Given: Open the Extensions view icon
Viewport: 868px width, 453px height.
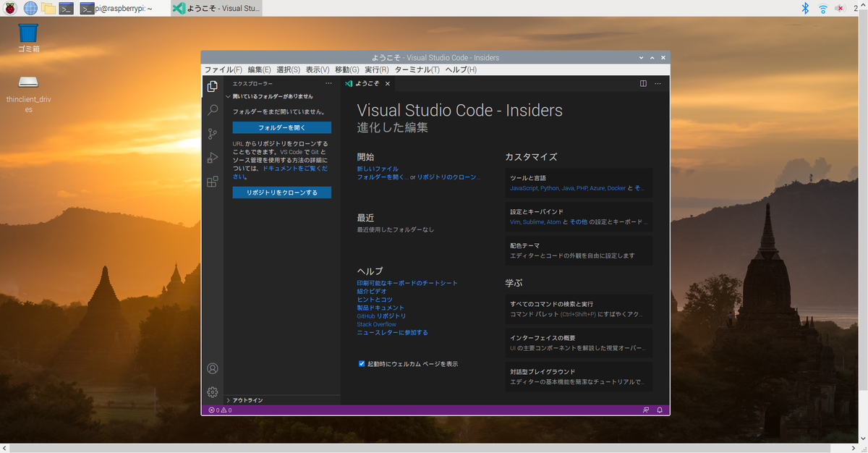Looking at the screenshot, I should (212, 182).
